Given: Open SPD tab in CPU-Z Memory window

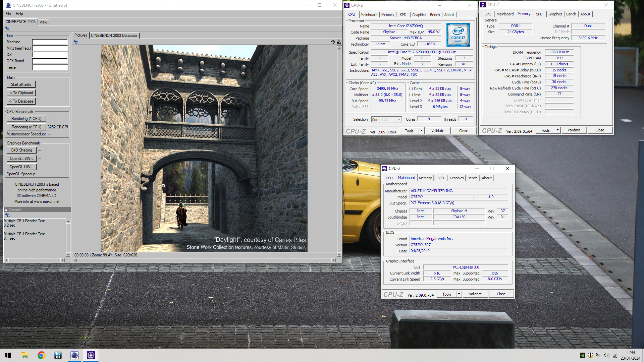Looking at the screenshot, I should 539,14.
